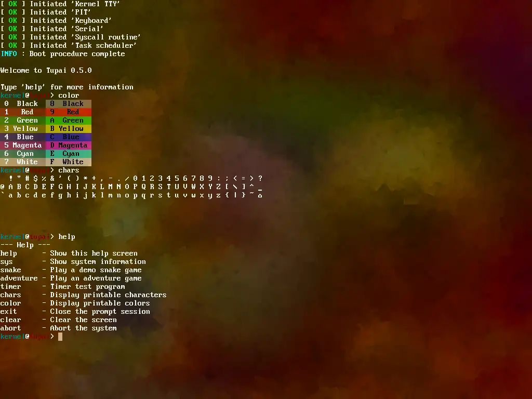Click the 'abort - Abort the system' row
The width and height of the screenshot is (532, 399).
(58, 328)
